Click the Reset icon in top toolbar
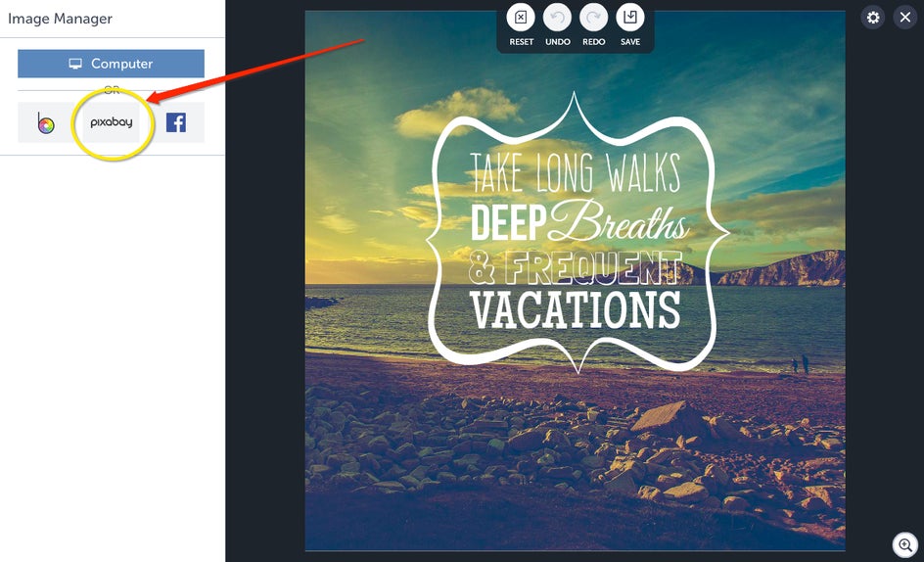Viewport: 924px width, 562px height. [521, 18]
